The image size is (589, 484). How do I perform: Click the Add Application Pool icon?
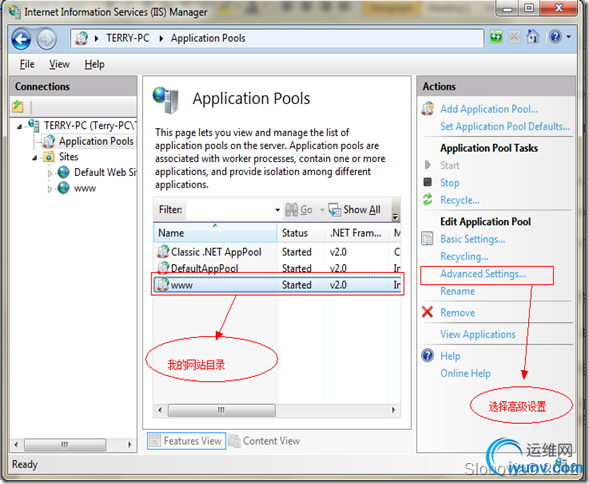(x=428, y=109)
